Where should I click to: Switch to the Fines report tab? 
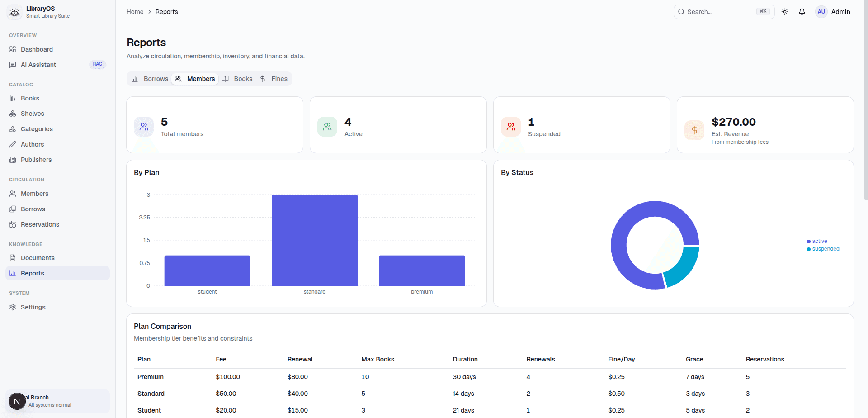[274, 79]
